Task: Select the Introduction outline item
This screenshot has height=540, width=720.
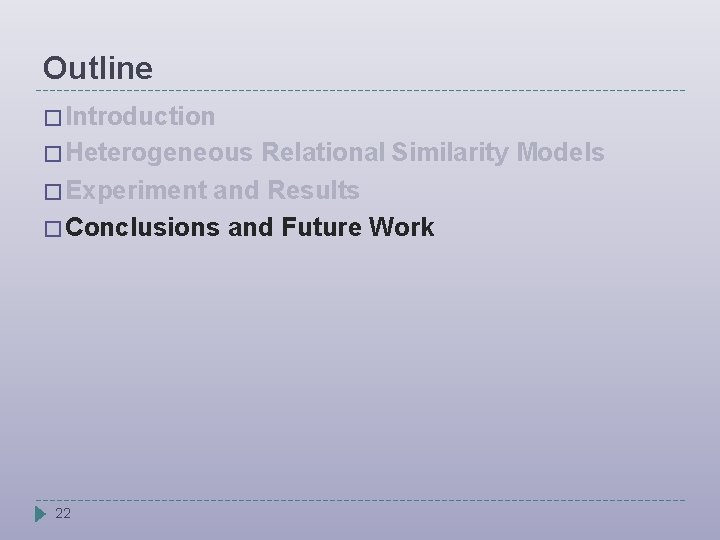Action: coord(141,117)
